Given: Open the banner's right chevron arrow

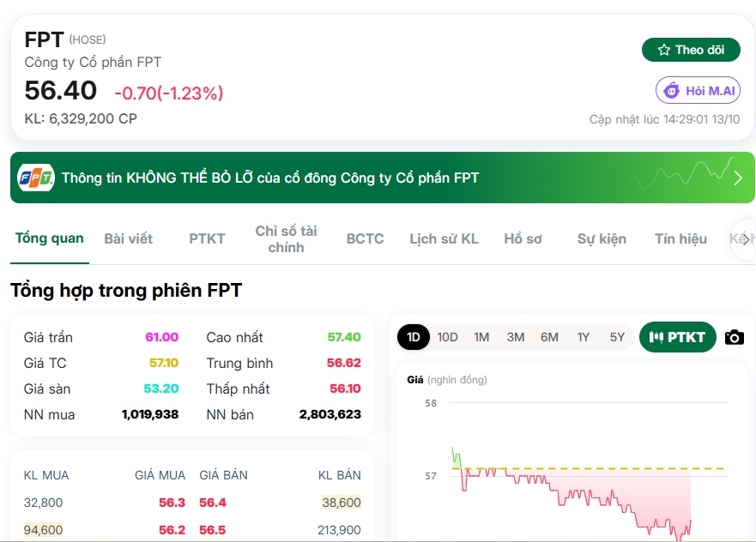Looking at the screenshot, I should [738, 178].
